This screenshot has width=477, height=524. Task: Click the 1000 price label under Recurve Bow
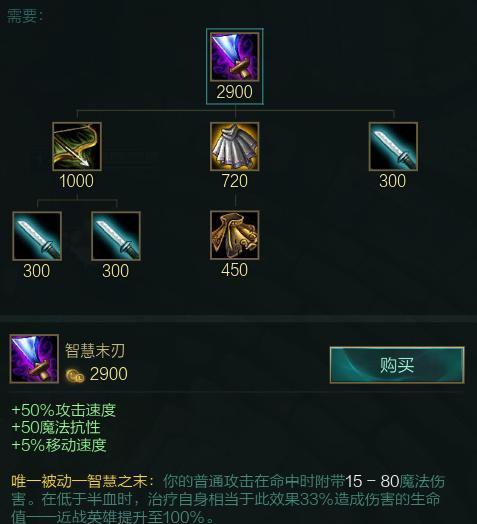pos(77,181)
